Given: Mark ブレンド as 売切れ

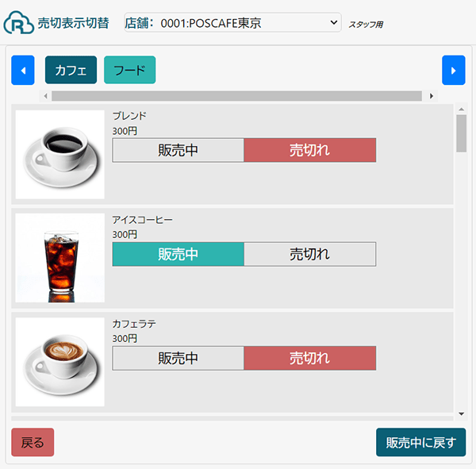Looking at the screenshot, I should click(x=309, y=150).
